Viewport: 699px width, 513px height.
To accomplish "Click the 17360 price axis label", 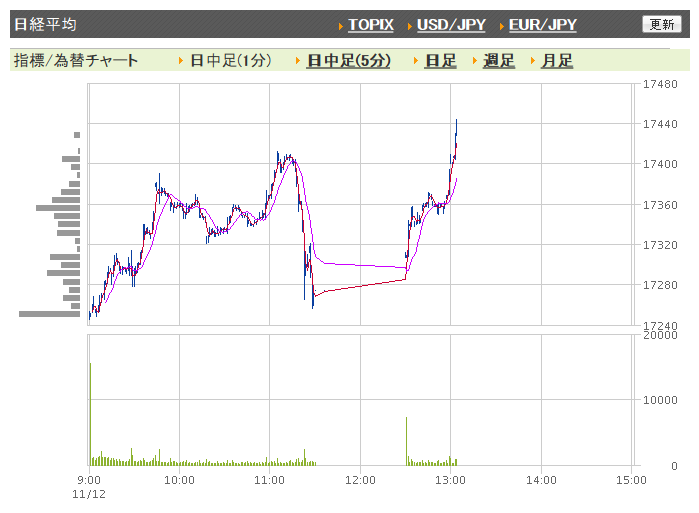I will tap(660, 205).
